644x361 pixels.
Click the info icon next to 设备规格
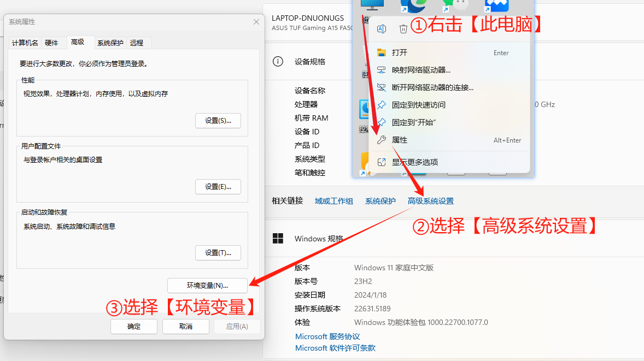(x=278, y=62)
